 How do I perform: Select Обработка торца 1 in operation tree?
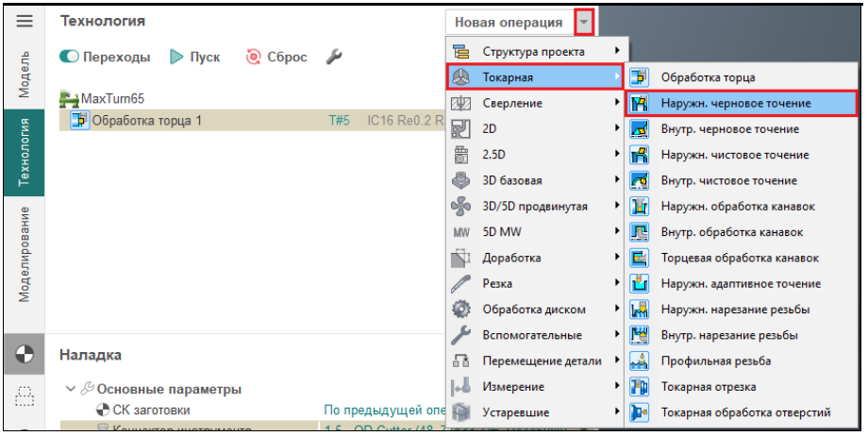(x=146, y=121)
